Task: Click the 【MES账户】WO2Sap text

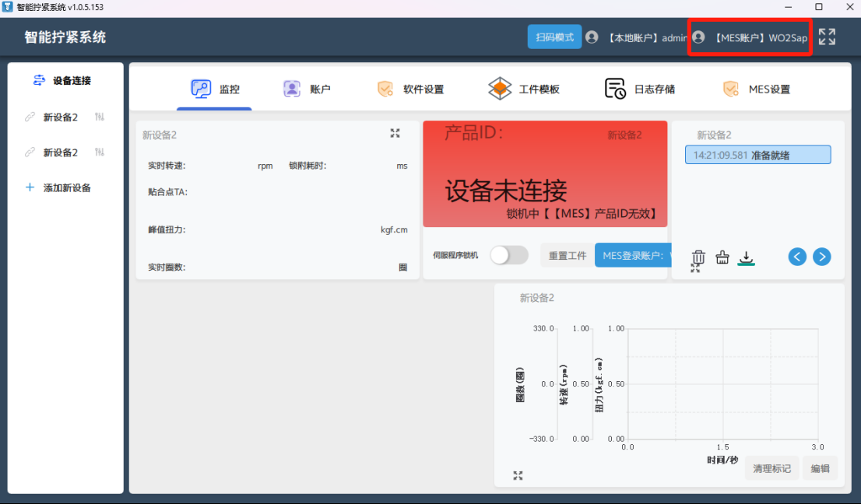Action: click(x=760, y=38)
